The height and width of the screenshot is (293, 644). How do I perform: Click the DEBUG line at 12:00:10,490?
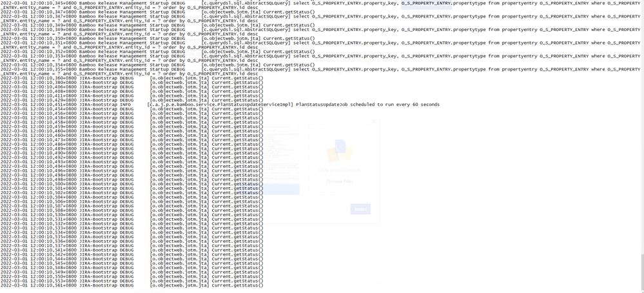[132, 153]
